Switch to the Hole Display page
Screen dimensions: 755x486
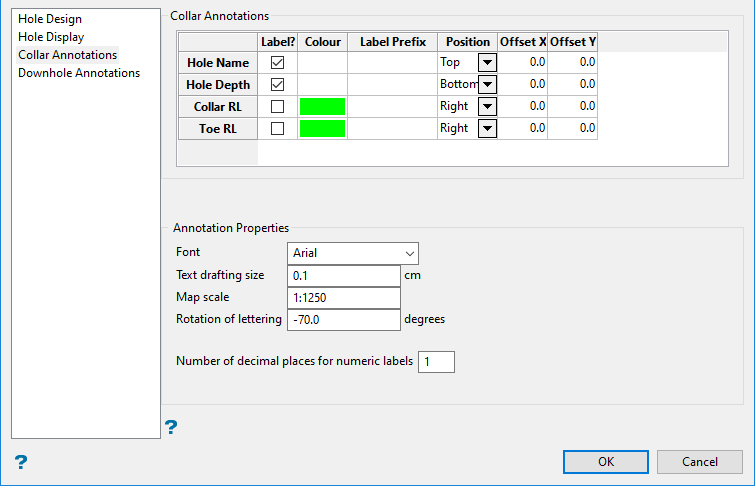(51, 37)
